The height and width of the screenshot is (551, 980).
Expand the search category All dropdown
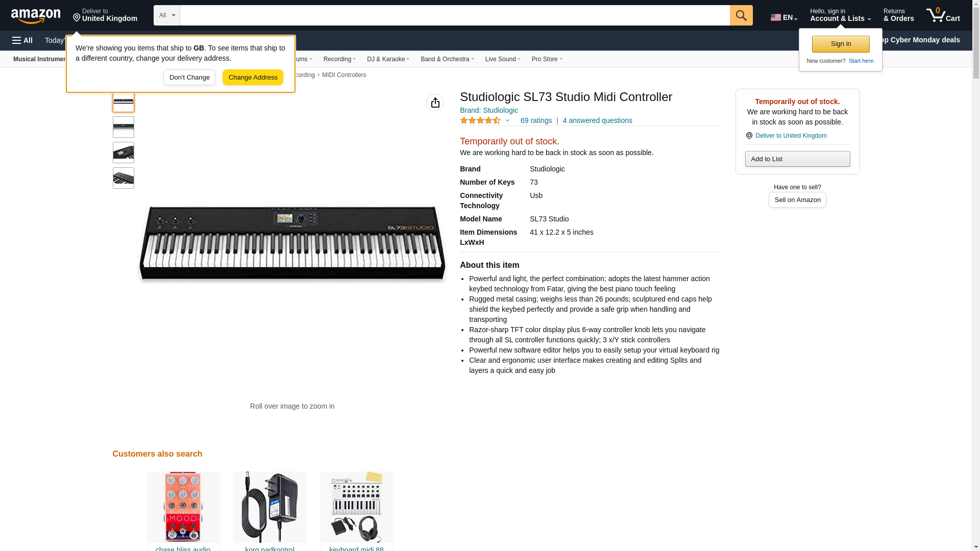click(x=166, y=15)
